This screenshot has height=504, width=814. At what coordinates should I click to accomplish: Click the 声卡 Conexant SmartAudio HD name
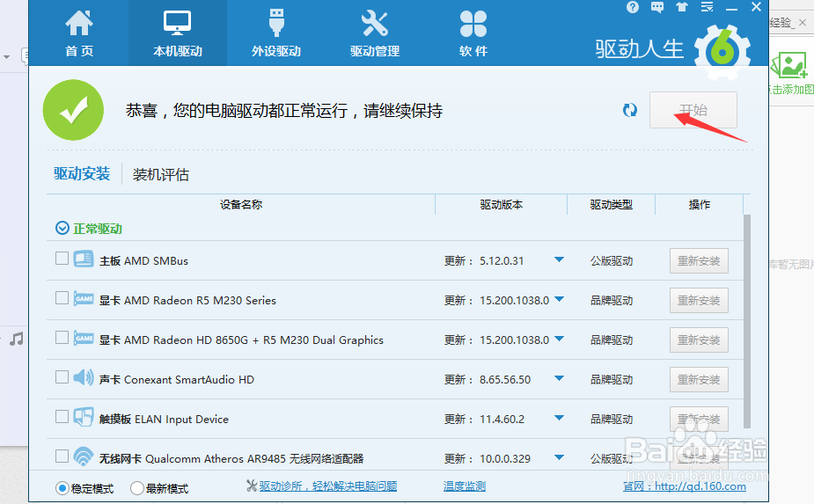click(x=177, y=379)
